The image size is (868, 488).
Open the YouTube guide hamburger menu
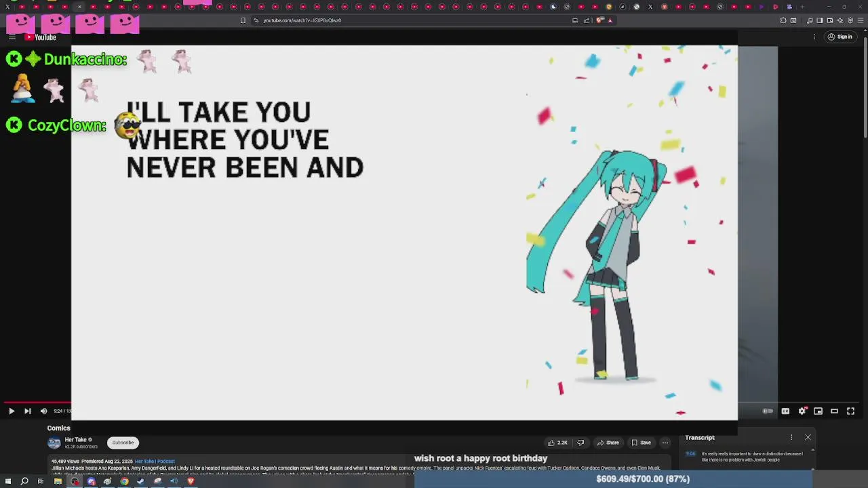tap(12, 37)
